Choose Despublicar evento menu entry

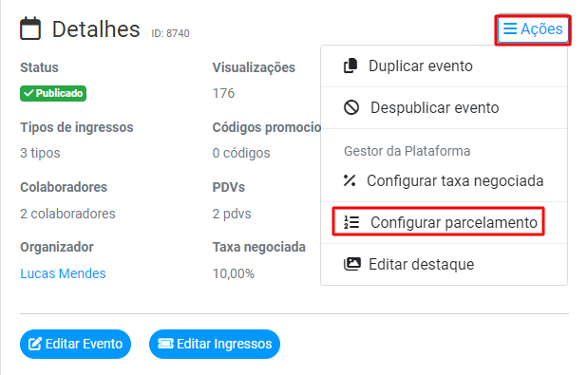click(444, 108)
